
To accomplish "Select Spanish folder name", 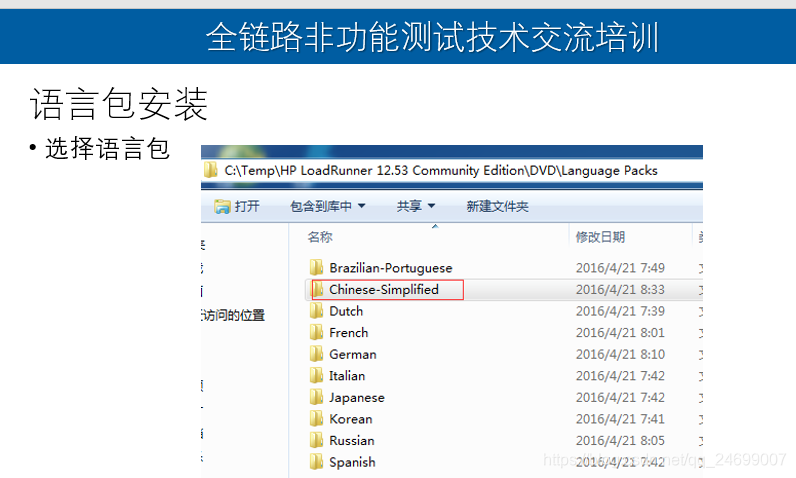I will tap(352, 462).
